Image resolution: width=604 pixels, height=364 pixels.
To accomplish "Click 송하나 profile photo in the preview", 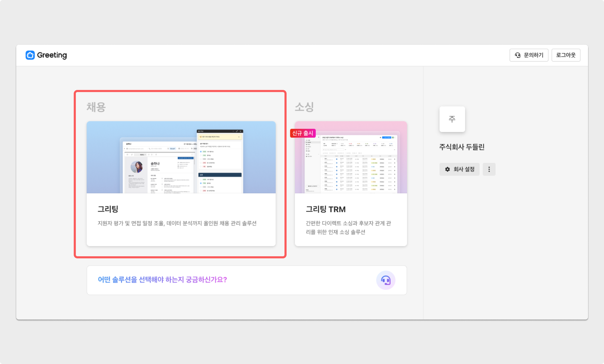I will click(136, 167).
